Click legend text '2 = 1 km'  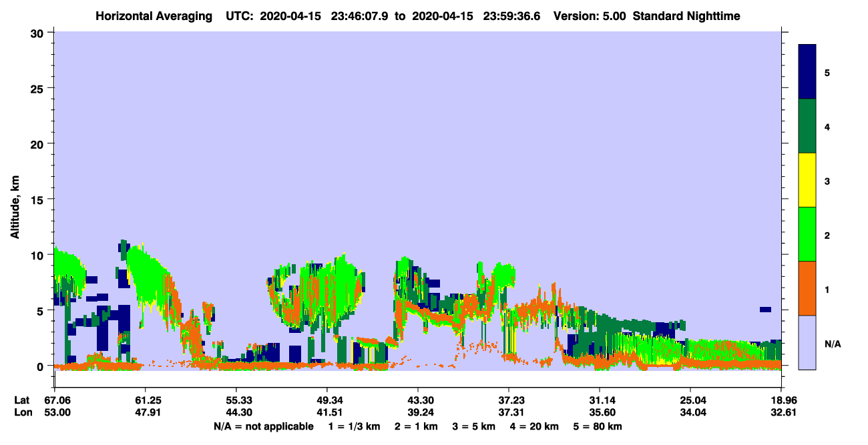tap(416, 426)
